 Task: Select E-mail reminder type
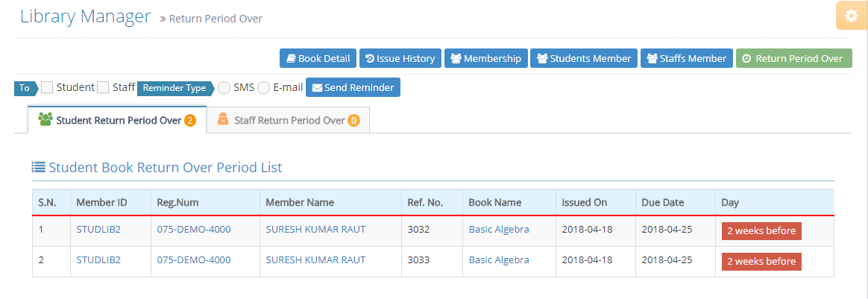263,88
